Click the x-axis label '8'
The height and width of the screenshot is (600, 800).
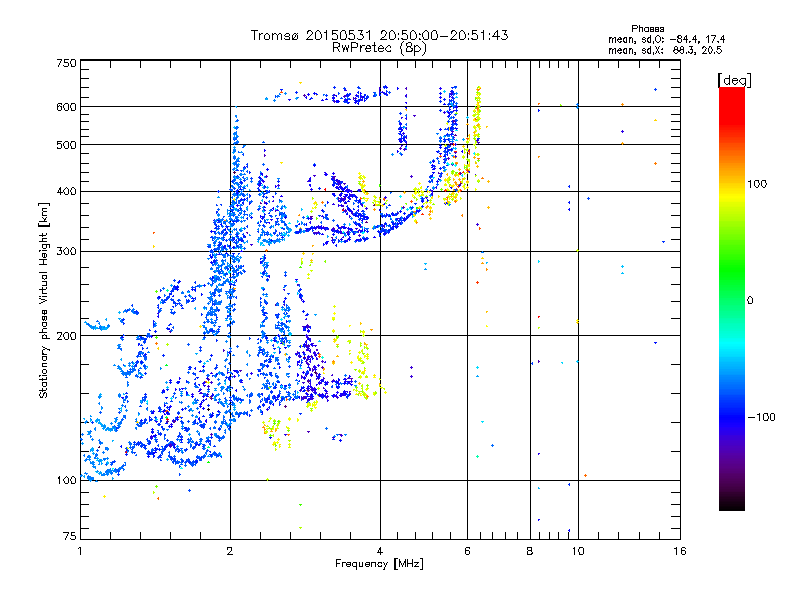click(530, 551)
